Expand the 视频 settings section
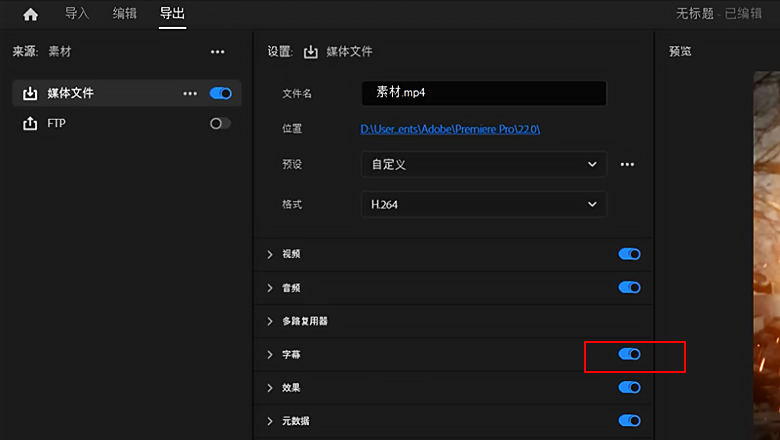Screen dimensions: 780x440 [270, 255]
